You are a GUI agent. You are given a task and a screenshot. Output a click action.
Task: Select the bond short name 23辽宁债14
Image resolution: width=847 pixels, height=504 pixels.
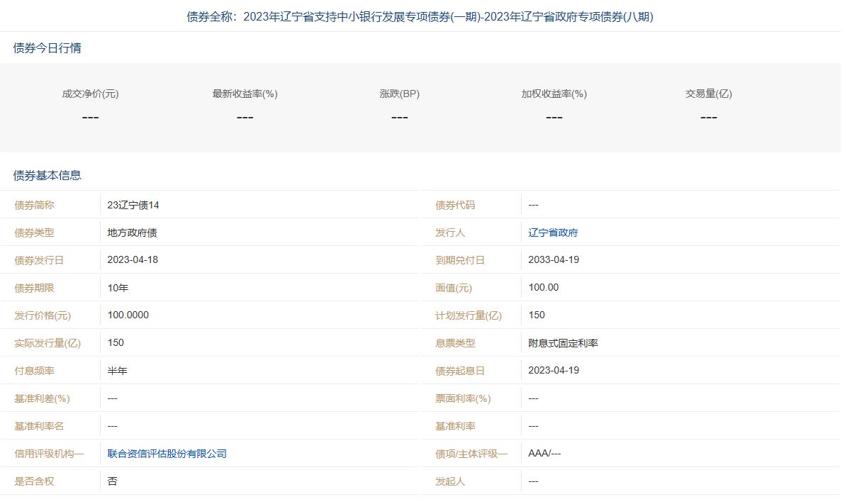133,206
